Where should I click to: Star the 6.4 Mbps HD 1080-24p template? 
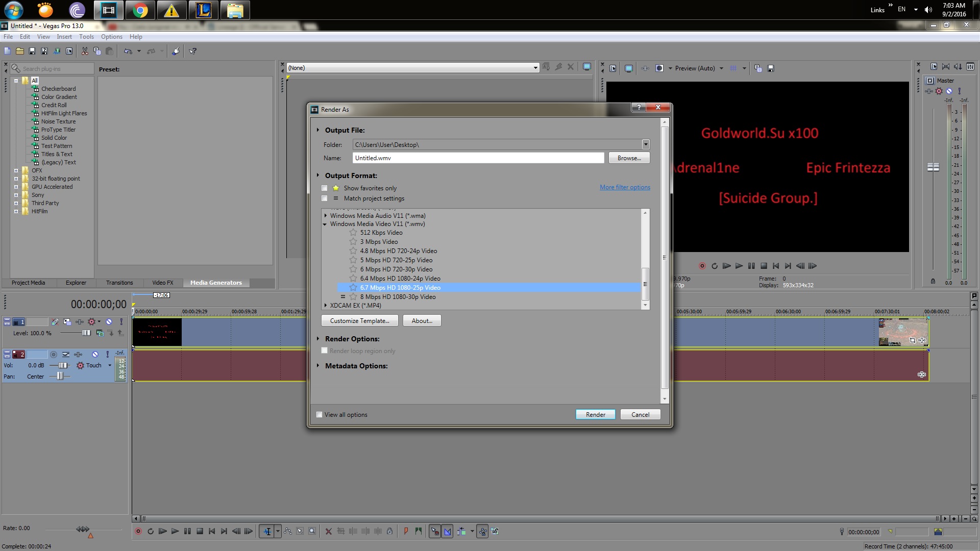[353, 279]
